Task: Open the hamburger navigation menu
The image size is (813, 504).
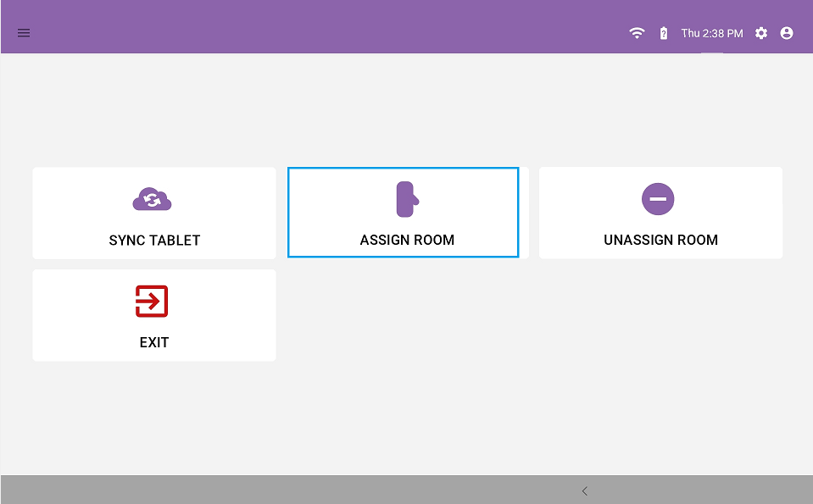Action: 23,33
